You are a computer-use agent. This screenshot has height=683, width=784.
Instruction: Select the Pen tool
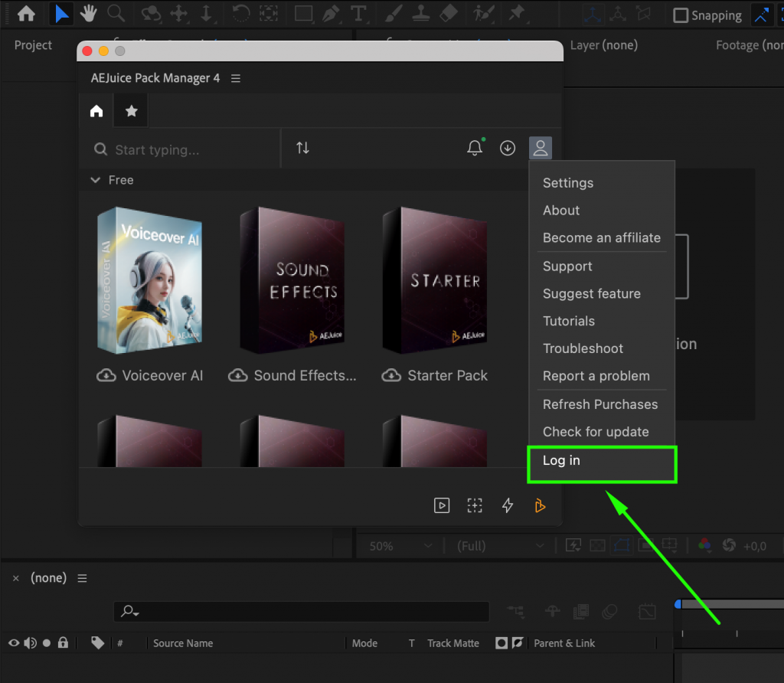pos(330,15)
